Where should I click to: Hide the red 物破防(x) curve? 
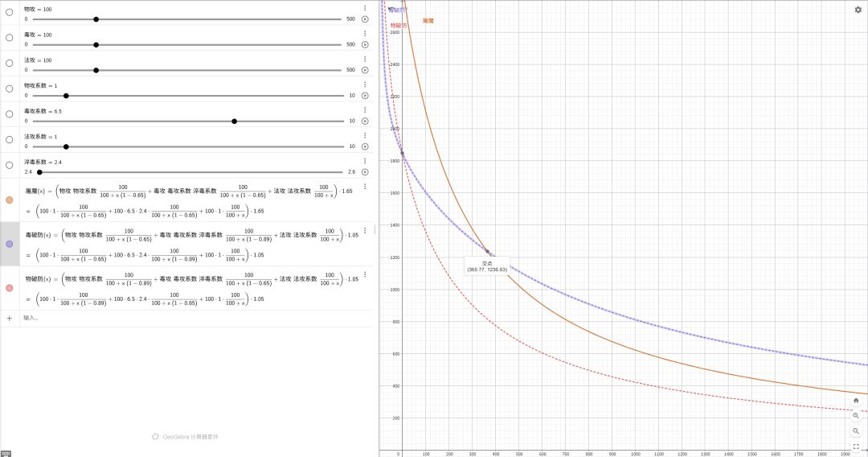(10, 288)
